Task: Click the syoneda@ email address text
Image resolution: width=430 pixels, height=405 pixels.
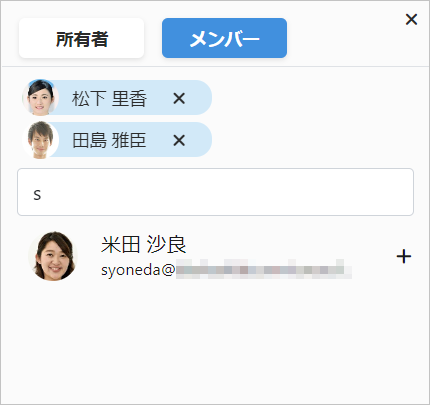Action: coord(138,270)
